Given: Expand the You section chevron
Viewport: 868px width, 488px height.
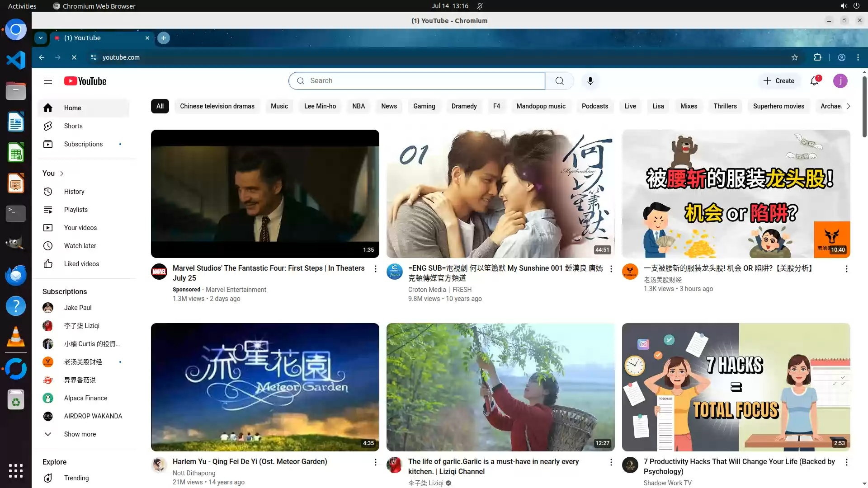Looking at the screenshot, I should point(62,174).
